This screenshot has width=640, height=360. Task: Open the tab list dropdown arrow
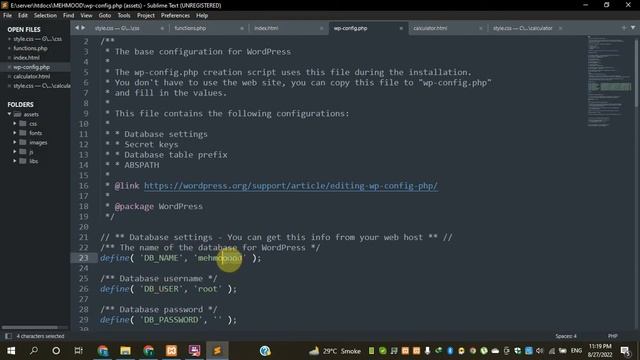[x=633, y=28]
